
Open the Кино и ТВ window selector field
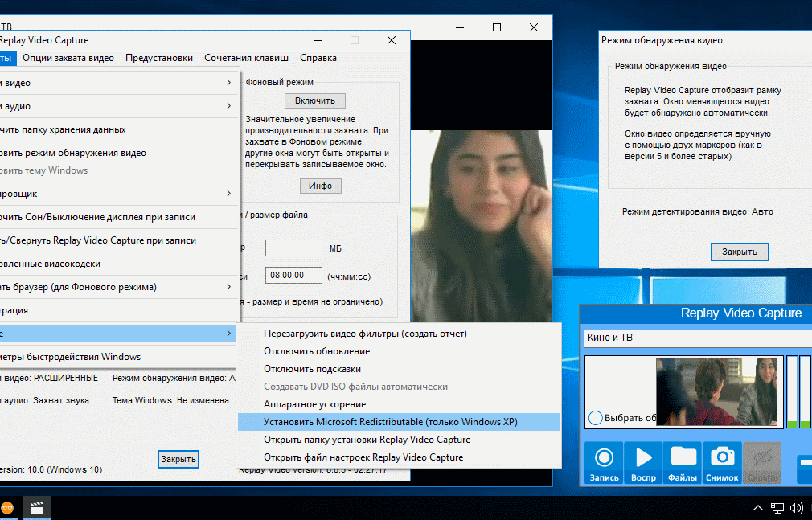pyautogui.click(x=697, y=338)
